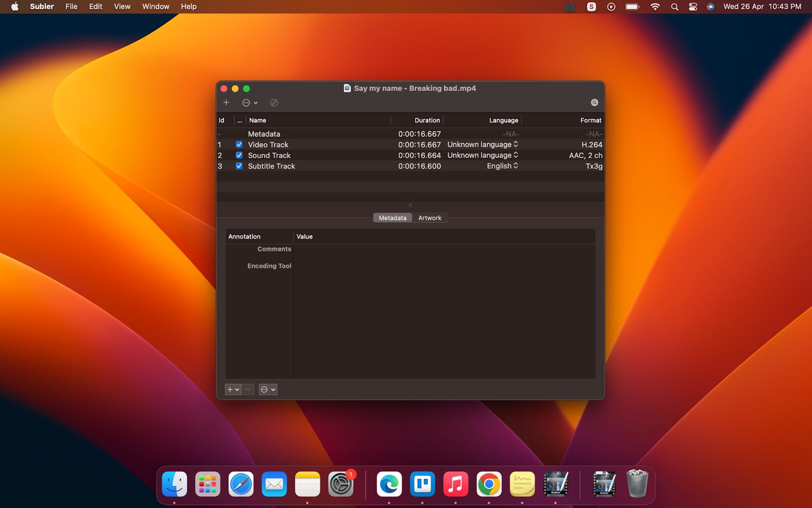Open the Edit menu
This screenshot has height=508, width=812.
pyautogui.click(x=95, y=7)
